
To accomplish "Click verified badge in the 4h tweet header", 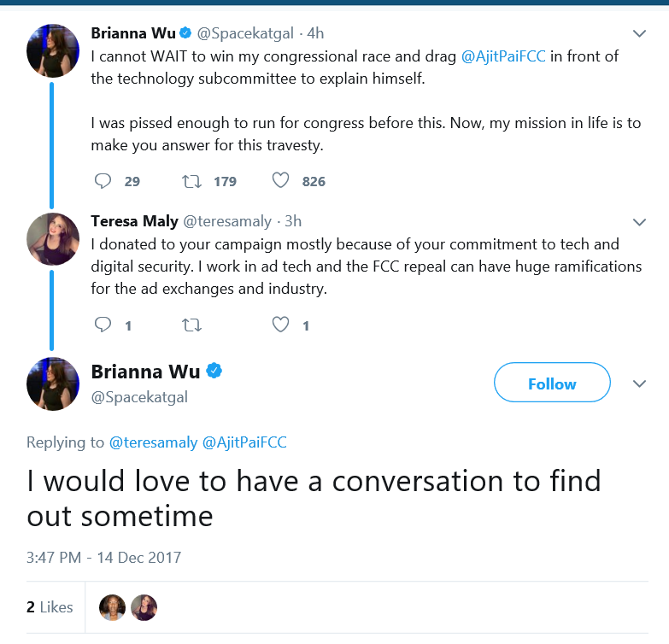I will [x=185, y=32].
